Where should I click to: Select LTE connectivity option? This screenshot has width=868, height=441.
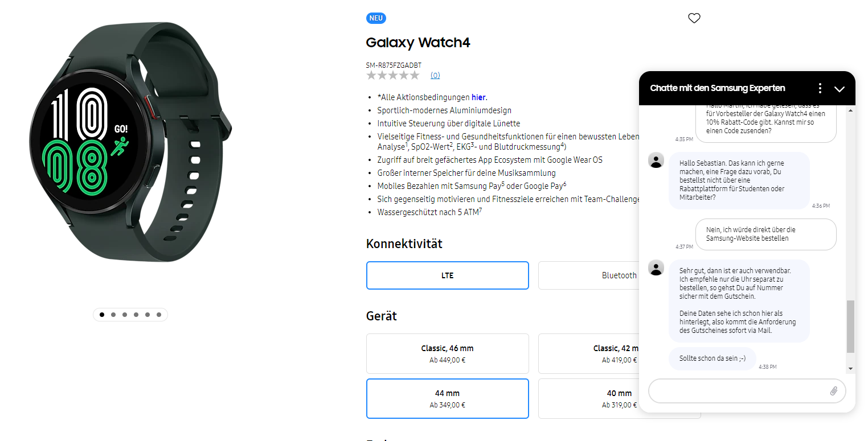pyautogui.click(x=448, y=275)
